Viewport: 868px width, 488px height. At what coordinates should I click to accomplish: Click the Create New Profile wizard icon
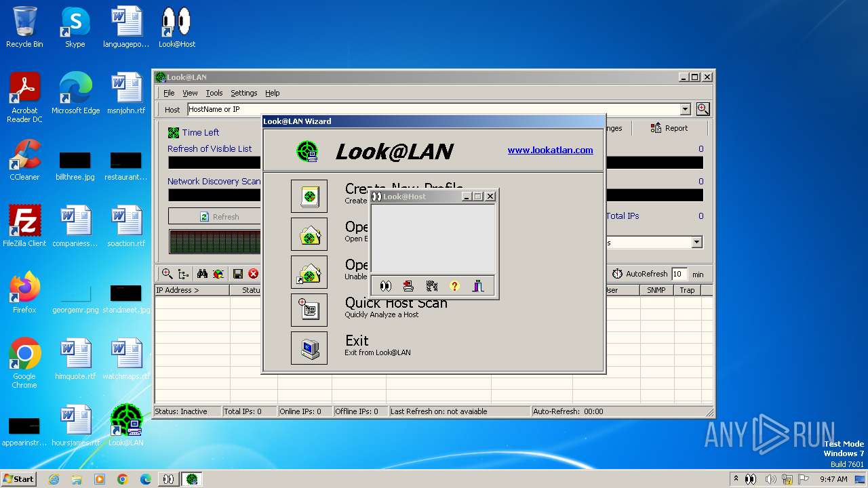point(309,196)
